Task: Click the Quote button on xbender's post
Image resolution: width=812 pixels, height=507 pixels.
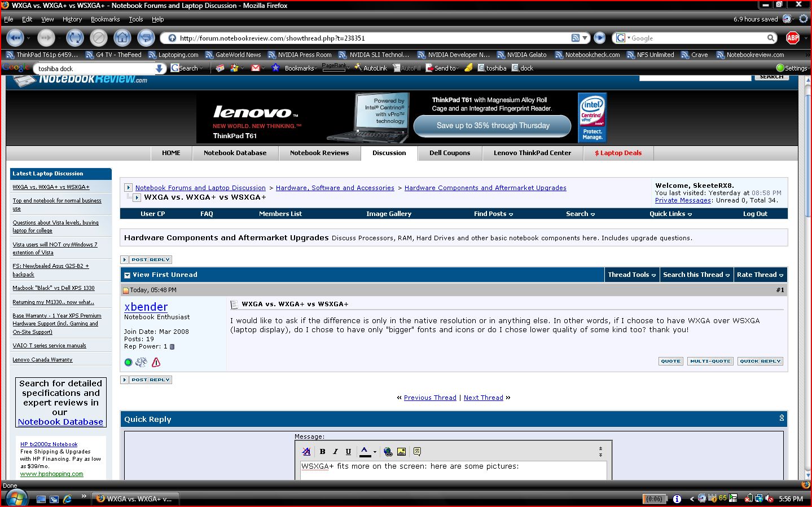Action: [x=671, y=361]
